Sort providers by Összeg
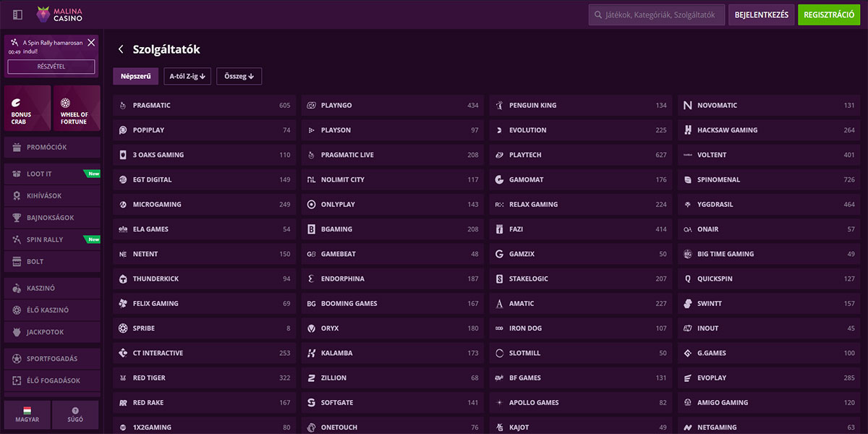Viewport: 868px width, 434px height. [239, 76]
